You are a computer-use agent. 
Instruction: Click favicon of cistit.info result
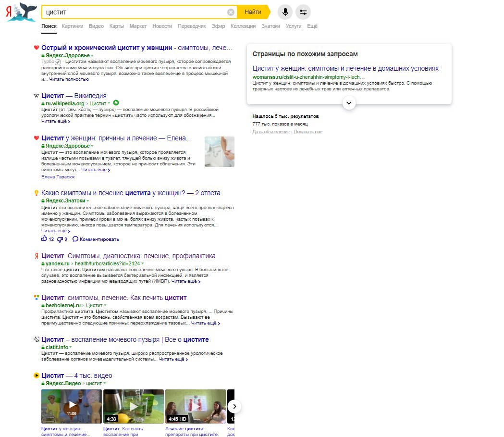click(x=37, y=339)
